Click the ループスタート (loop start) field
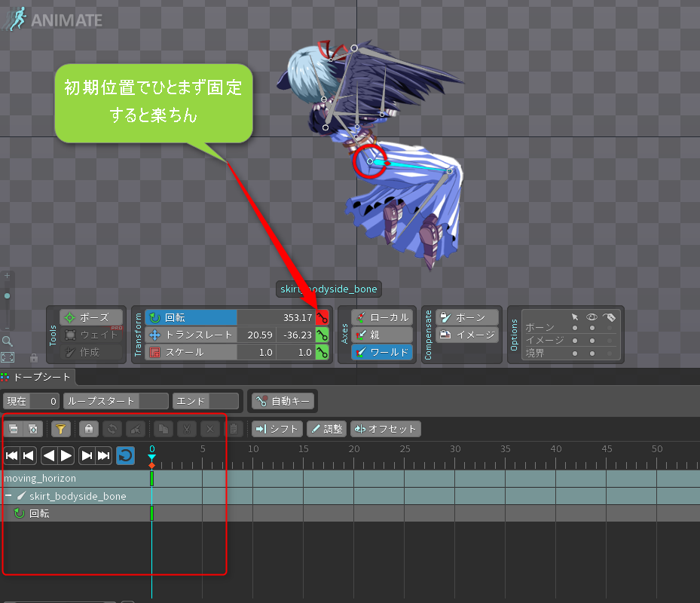This screenshot has width=700, height=603. pyautogui.click(x=116, y=401)
